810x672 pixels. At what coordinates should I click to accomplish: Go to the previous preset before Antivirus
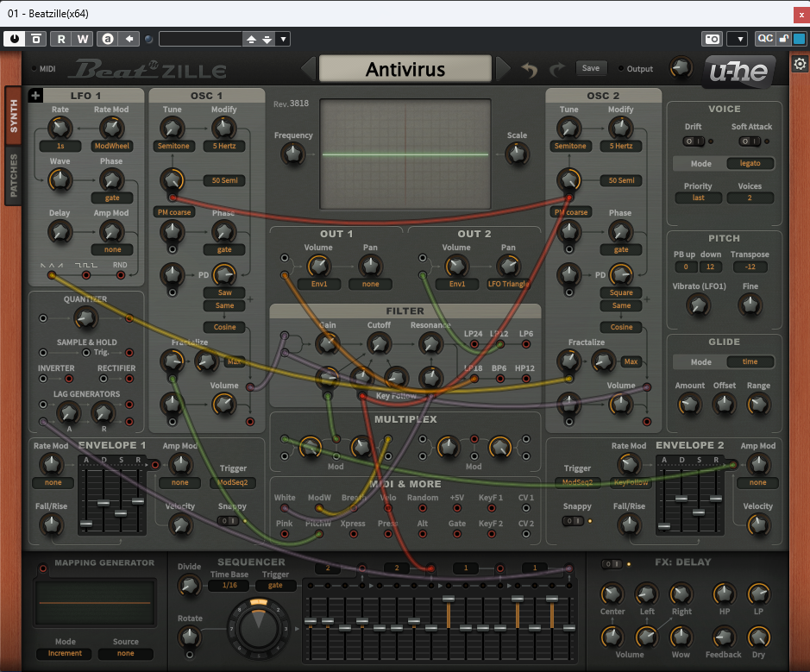coord(309,69)
